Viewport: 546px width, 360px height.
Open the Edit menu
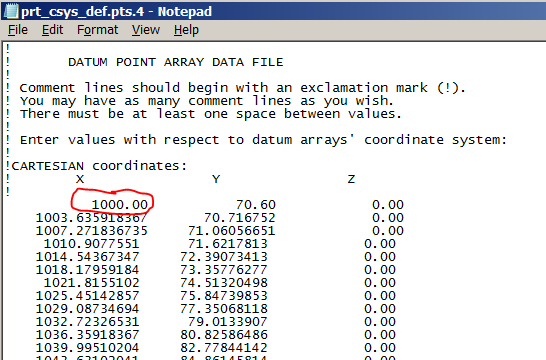[52, 30]
